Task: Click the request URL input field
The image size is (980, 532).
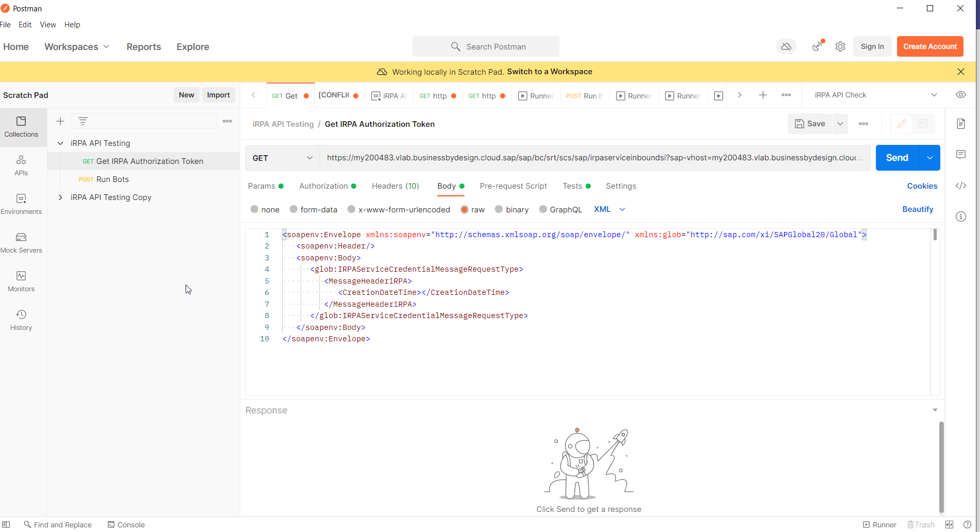Action: (x=595, y=158)
